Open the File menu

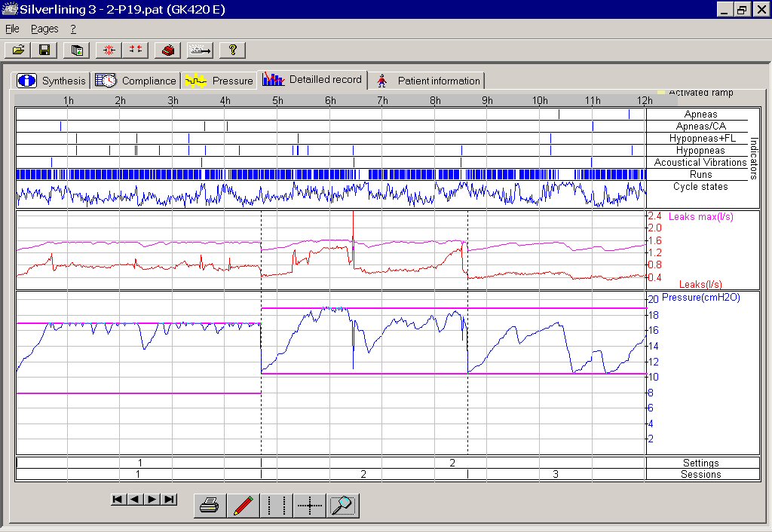pos(12,29)
